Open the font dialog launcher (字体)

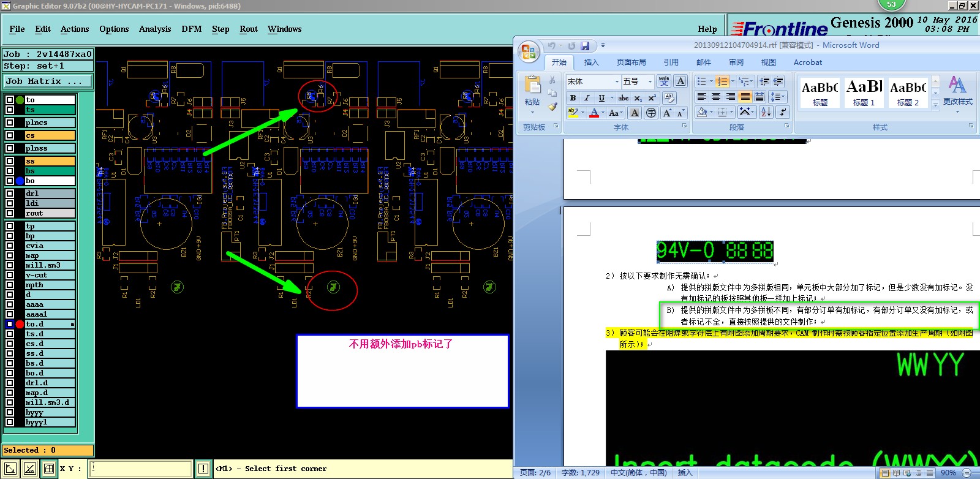(685, 126)
